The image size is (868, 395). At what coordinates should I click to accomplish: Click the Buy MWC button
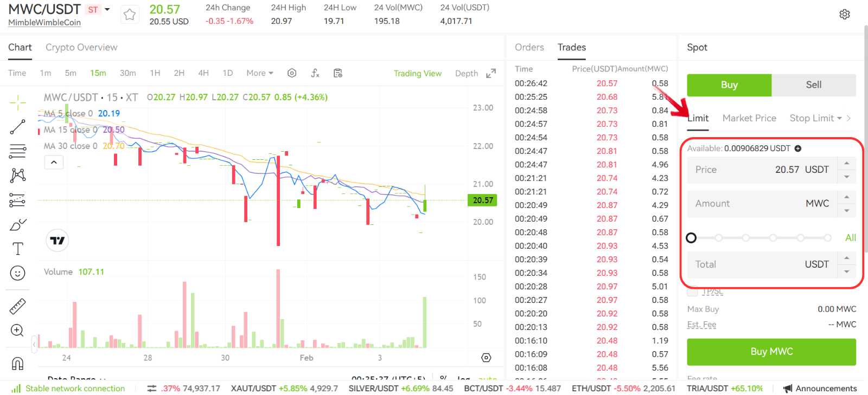[771, 352]
